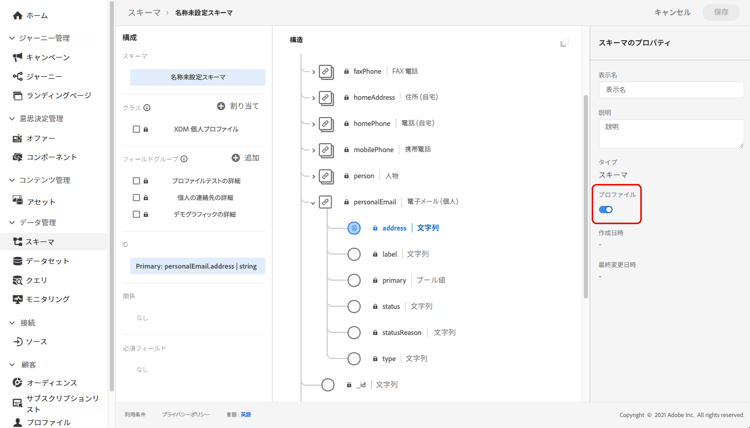This screenshot has width=750, height=428.
Task: Toggle the プロファイル switch off
Action: (606, 209)
